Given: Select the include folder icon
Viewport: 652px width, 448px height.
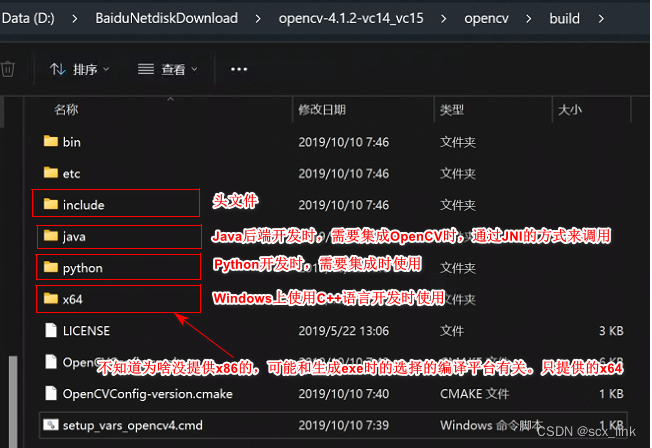Looking at the screenshot, I should pyautogui.click(x=51, y=204).
